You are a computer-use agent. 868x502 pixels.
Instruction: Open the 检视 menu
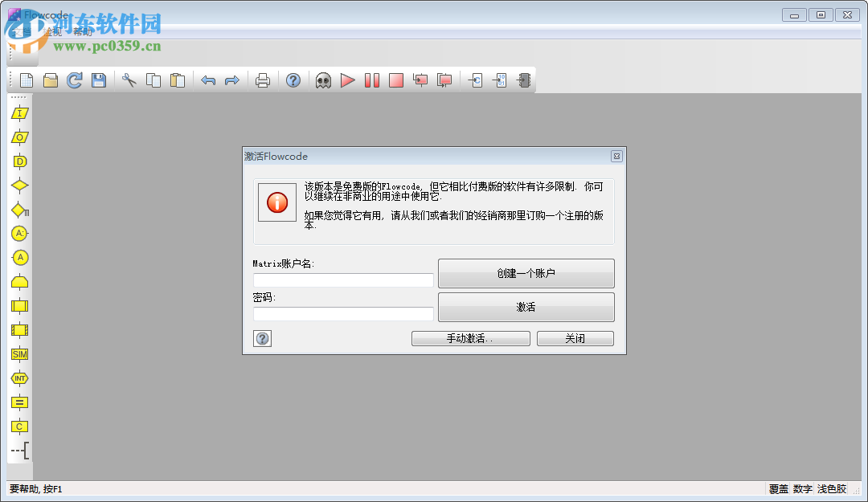point(51,33)
